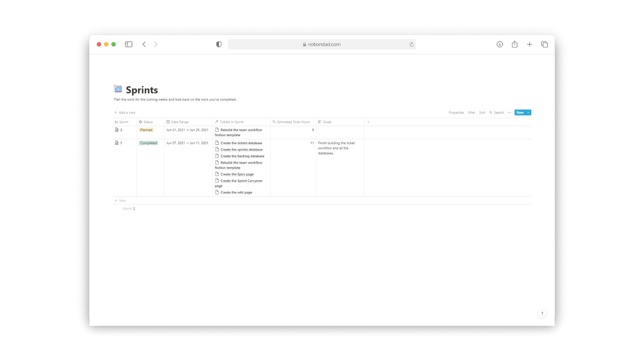
Task: Click the page icon beside Sprint 1
Action: [x=116, y=143]
